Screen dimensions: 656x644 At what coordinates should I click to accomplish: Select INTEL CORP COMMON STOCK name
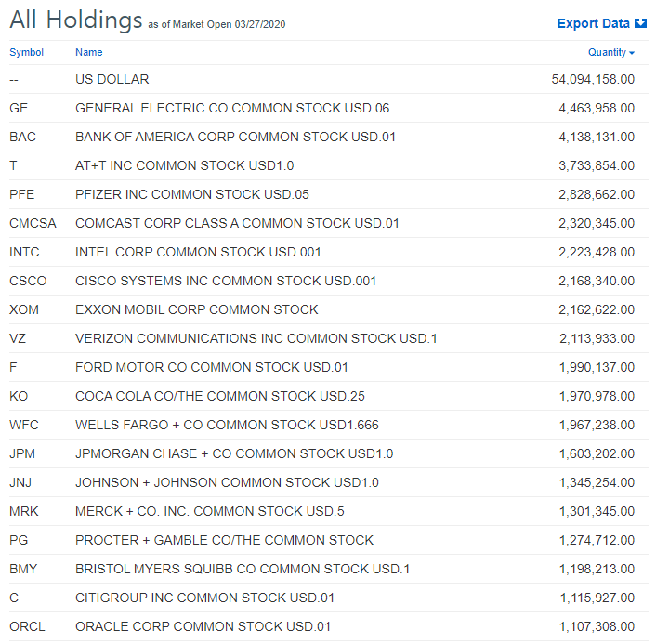point(198,252)
